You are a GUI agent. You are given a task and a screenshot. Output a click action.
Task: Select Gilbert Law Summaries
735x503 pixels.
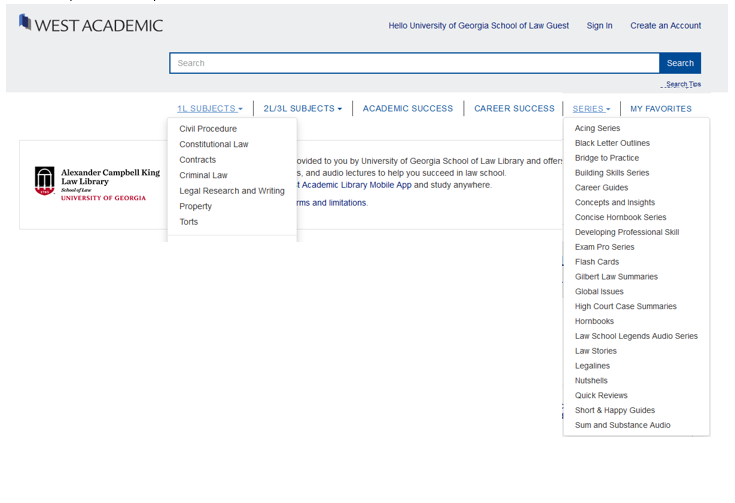tap(616, 277)
